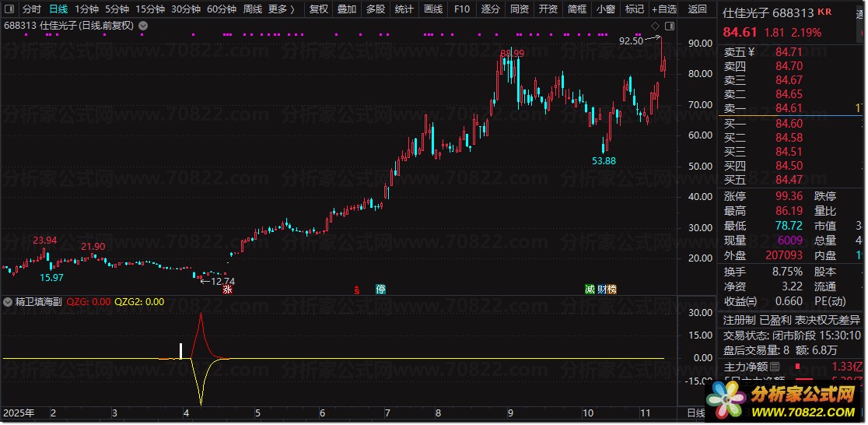Click the 逐分 toolbar button

pyautogui.click(x=491, y=9)
